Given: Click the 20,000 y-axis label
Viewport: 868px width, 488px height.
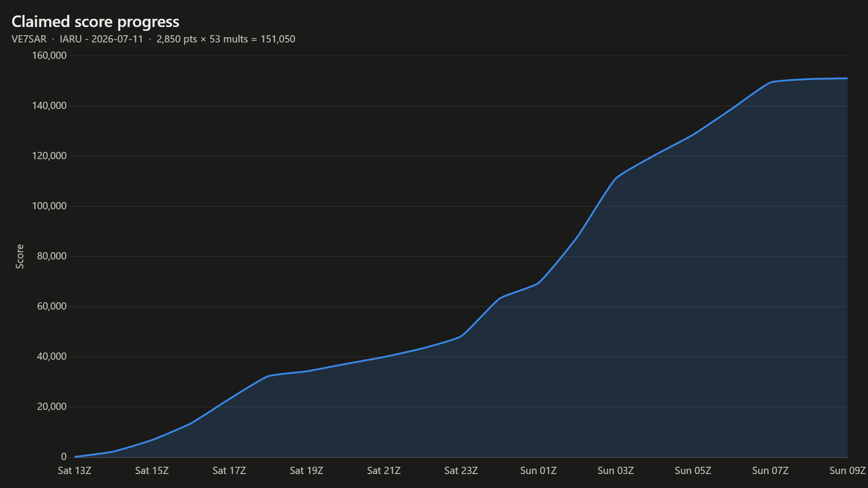Looking at the screenshot, I should 52,407.
